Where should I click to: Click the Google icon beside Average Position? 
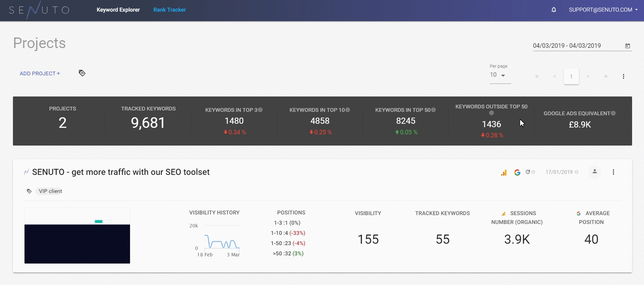[579, 213]
